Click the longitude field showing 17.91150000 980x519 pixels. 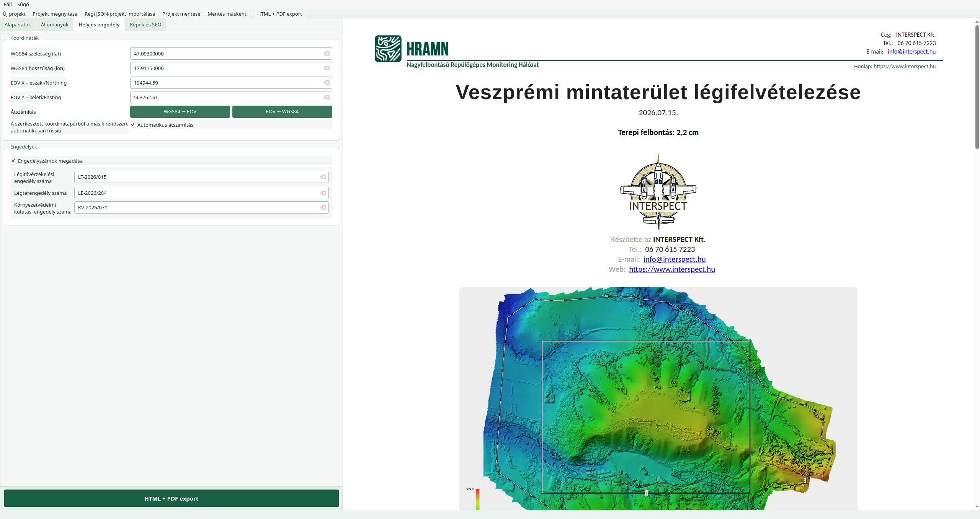231,68
